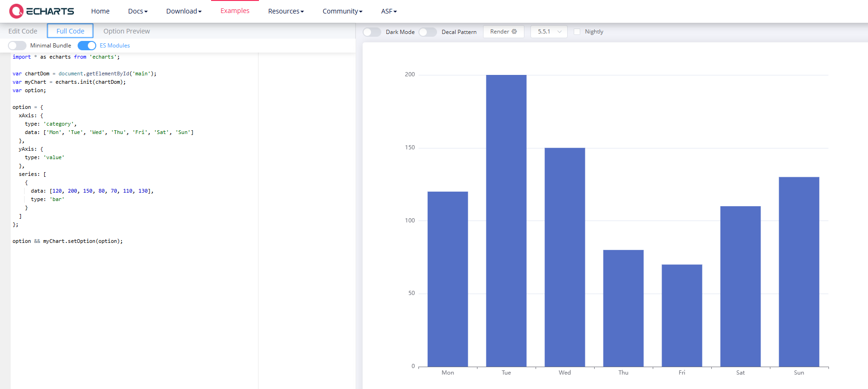Screen dimensions: 868x389
Task: Select the Full Code tab
Action: click(70, 31)
